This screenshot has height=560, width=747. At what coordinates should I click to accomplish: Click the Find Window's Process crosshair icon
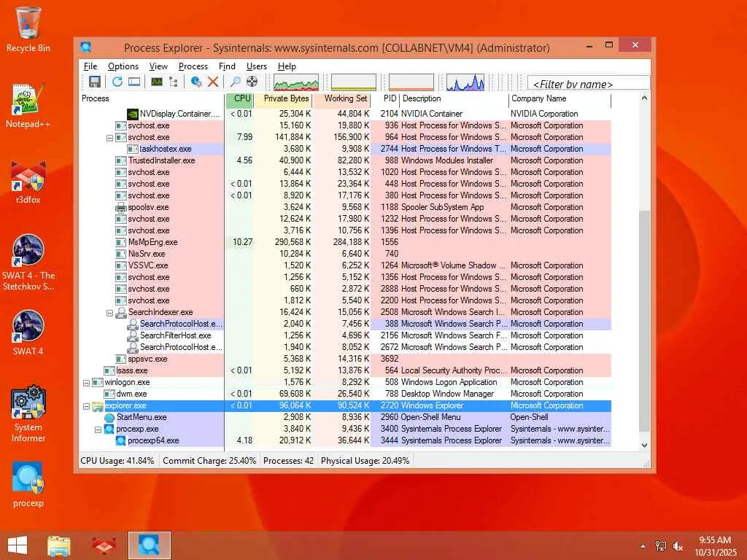coord(252,82)
